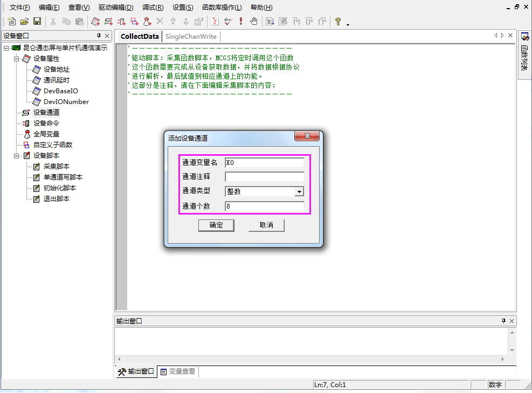The width and height of the screenshot is (532, 393).
Task: Switch to the SingleChanWrite tab
Action: (x=191, y=36)
